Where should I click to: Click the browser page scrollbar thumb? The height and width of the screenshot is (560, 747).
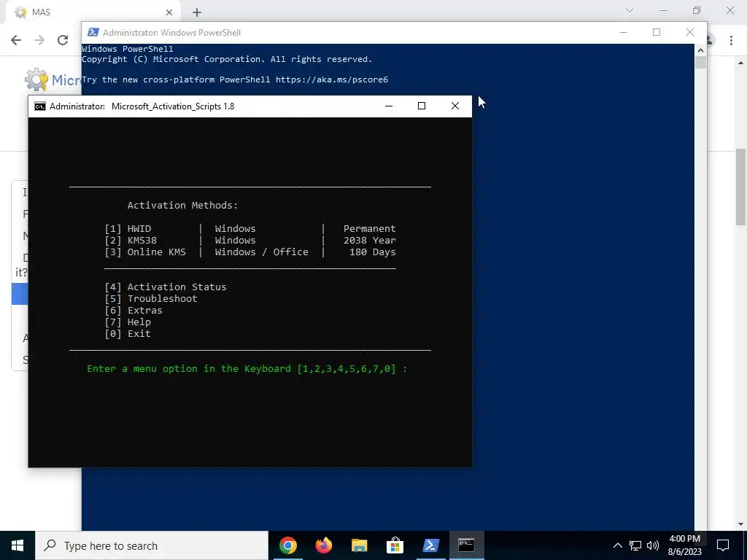click(741, 187)
